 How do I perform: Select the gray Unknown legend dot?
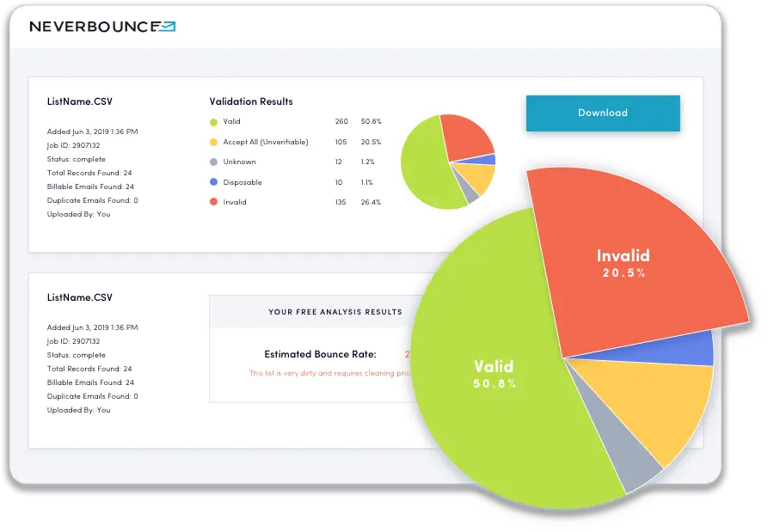213,162
